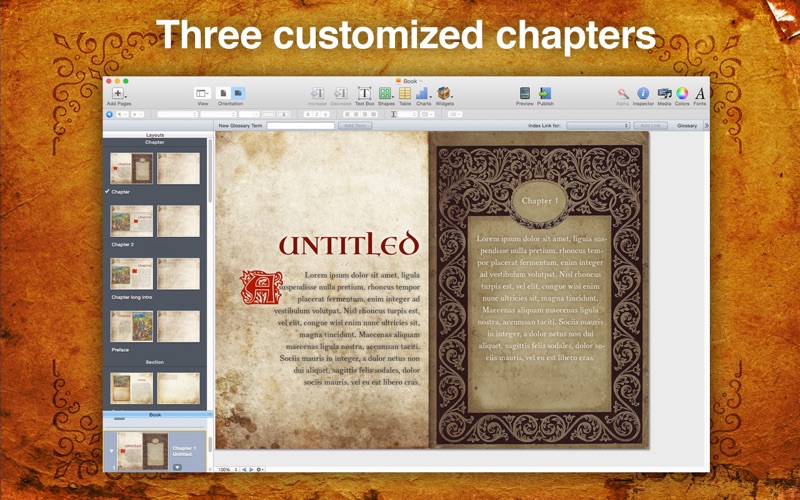Insert a Table
This screenshot has width=800, height=500.
pyautogui.click(x=405, y=93)
